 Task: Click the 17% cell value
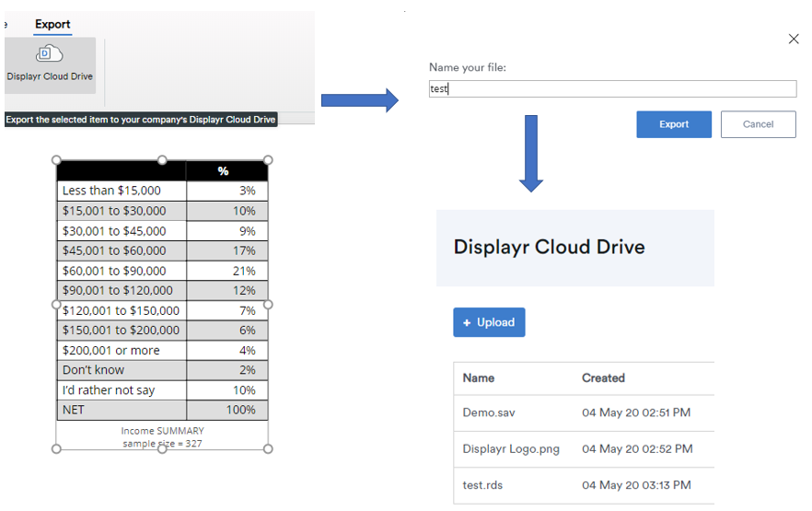[244, 250]
